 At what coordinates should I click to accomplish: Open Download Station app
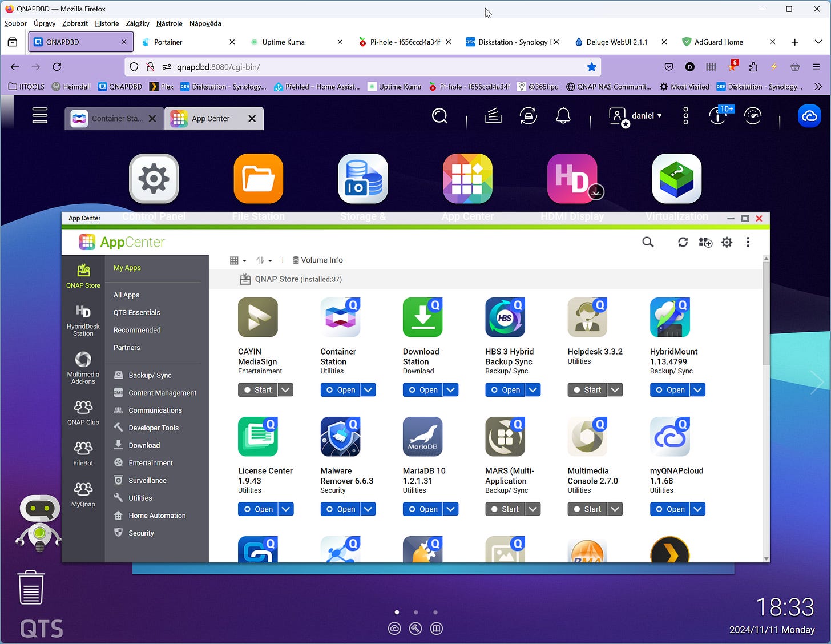coord(423,390)
